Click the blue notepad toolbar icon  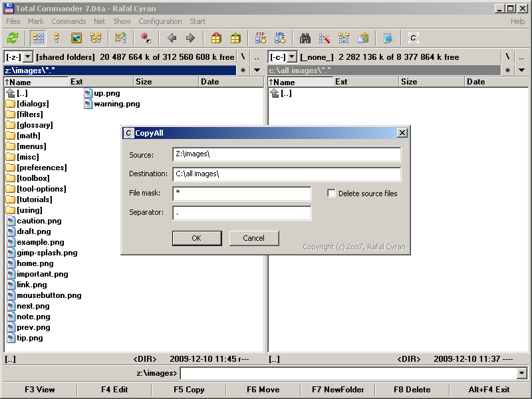pyautogui.click(x=388, y=38)
